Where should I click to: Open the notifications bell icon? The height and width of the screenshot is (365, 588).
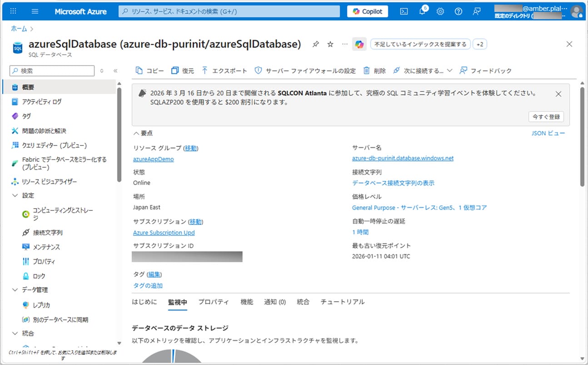[x=422, y=11]
